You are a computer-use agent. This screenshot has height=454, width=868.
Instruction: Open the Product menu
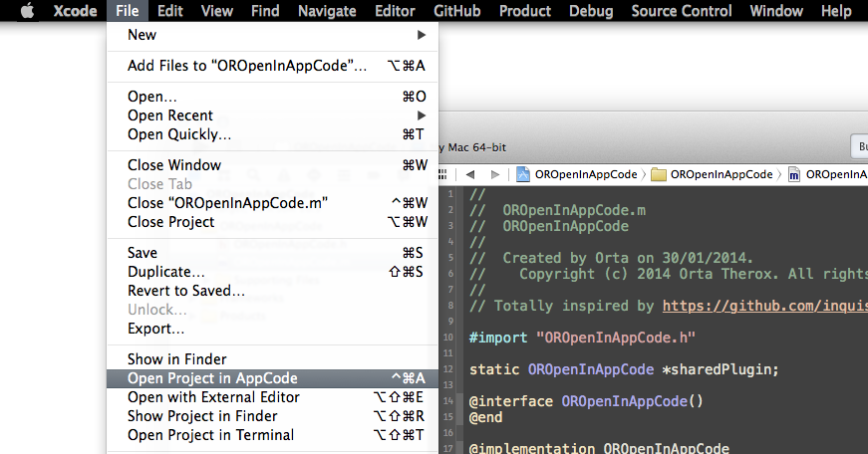pos(525,11)
